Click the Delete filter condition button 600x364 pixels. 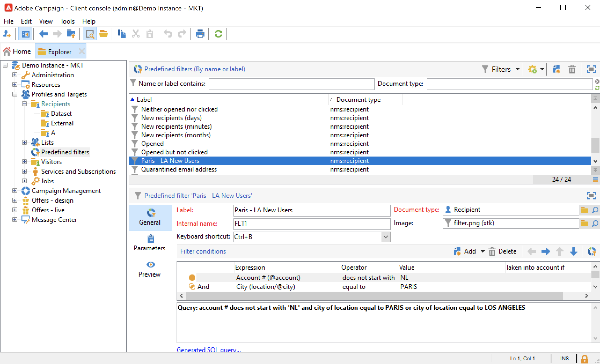coord(503,251)
